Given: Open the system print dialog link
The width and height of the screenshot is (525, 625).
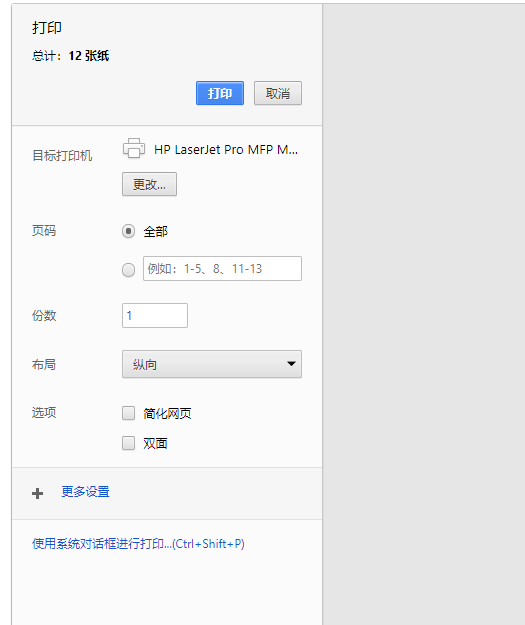Looking at the screenshot, I should (x=138, y=544).
